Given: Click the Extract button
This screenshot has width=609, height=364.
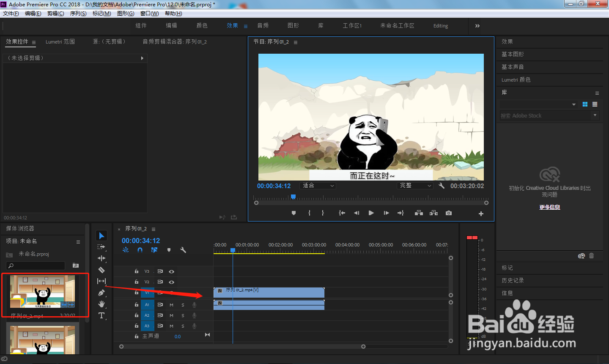Looking at the screenshot, I should pyautogui.click(x=433, y=213).
